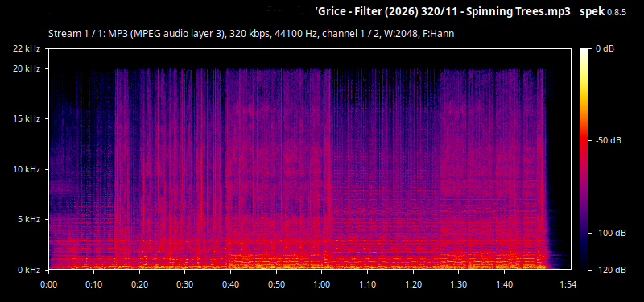Image resolution: width=644 pixels, height=302 pixels.
Task: Click the '15 kHz' frequency axis label
Action: 27,118
